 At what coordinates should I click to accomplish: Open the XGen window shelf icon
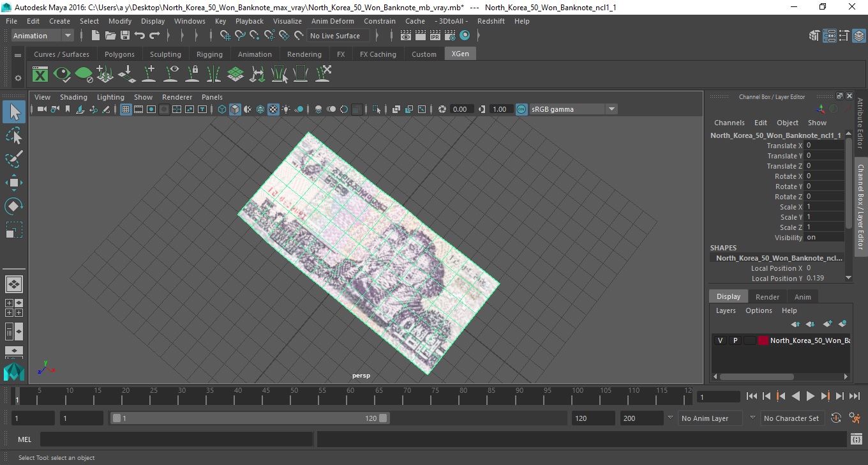click(40, 74)
